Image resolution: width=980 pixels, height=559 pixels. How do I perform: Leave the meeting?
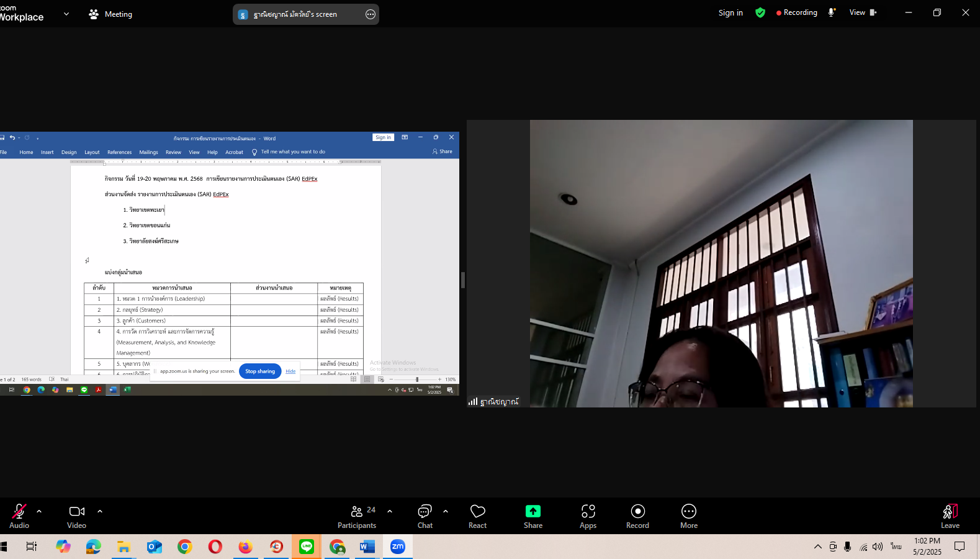coord(950,516)
